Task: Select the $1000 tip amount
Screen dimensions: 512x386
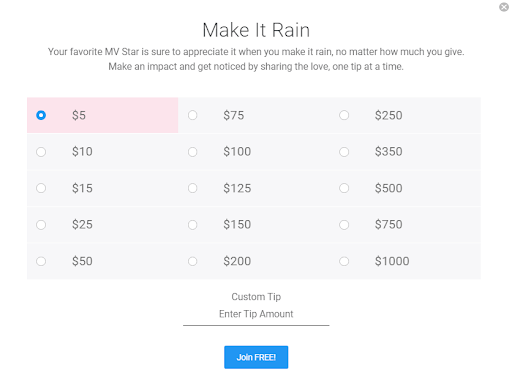Action: pos(344,261)
